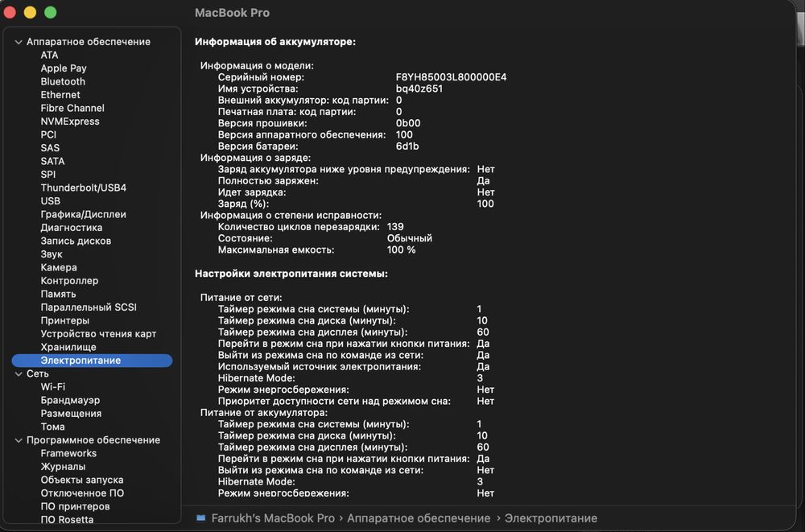Select ATA in the sidebar
The width and height of the screenshot is (805, 532).
[49, 55]
